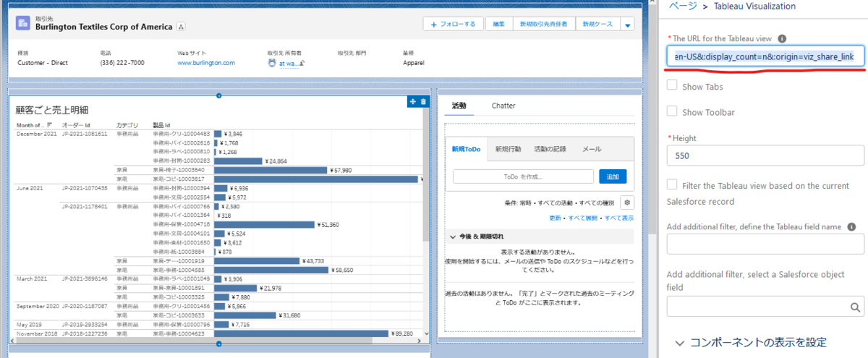Image resolution: width=868 pixels, height=358 pixels.
Task: Select the 新規行動 tab
Action: pyautogui.click(x=509, y=148)
